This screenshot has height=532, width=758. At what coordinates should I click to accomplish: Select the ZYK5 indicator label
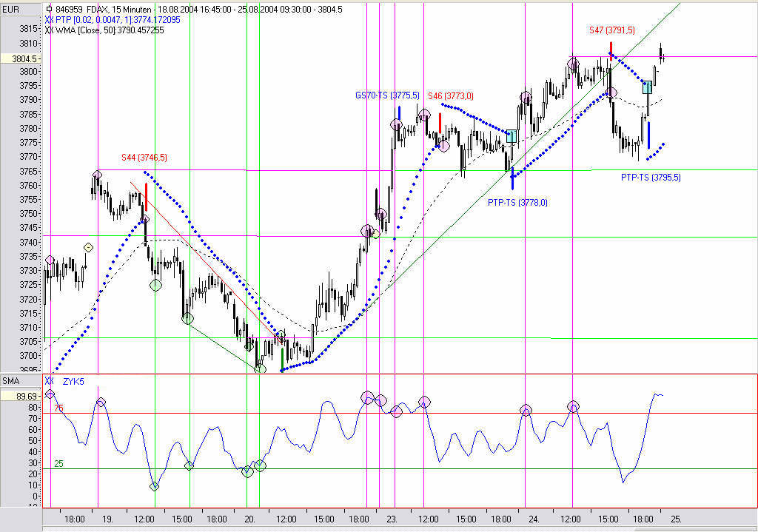73,381
